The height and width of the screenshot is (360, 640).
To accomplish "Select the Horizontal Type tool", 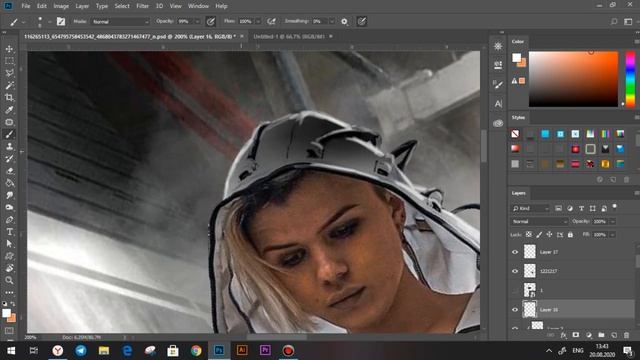I will pos(9,232).
